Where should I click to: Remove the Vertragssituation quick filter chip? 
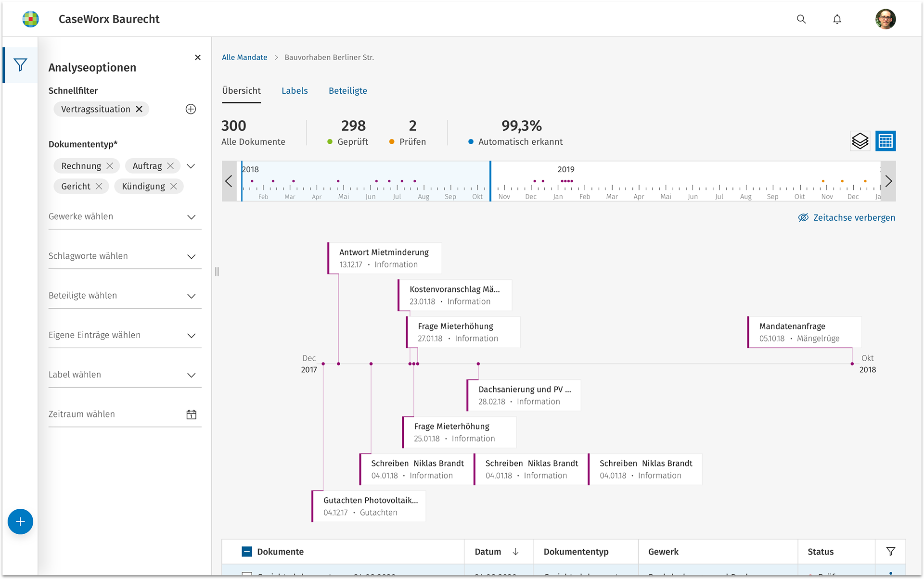[139, 109]
